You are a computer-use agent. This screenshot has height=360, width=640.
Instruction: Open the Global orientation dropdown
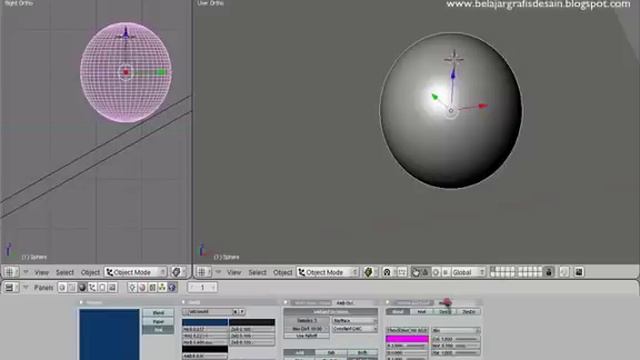469,272
